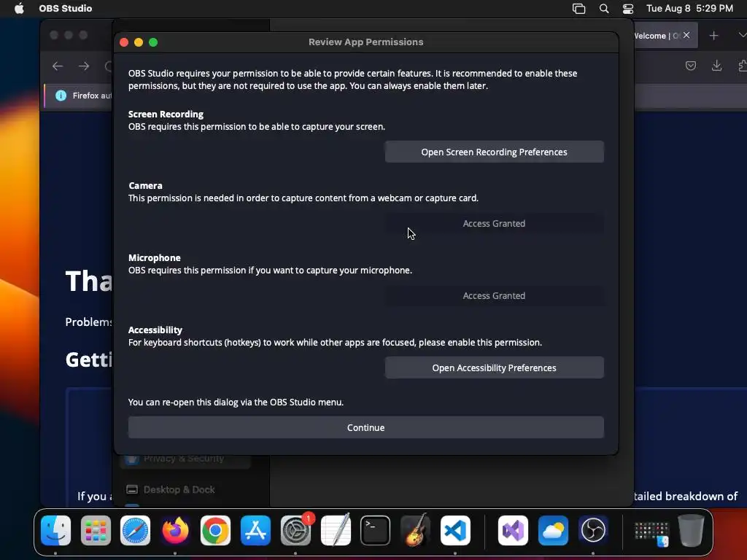
Task: Open Visual Studio Code from the Dock
Action: [455, 530]
